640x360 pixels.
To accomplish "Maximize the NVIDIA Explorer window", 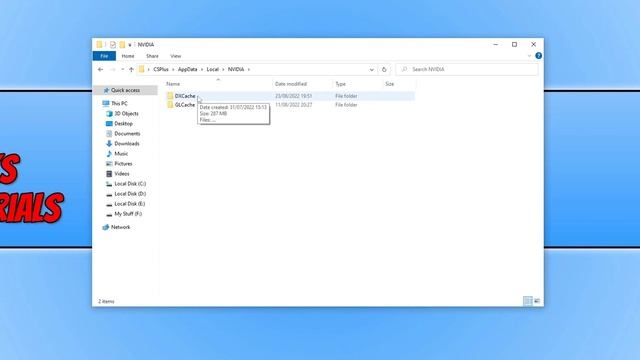I will (x=514, y=44).
